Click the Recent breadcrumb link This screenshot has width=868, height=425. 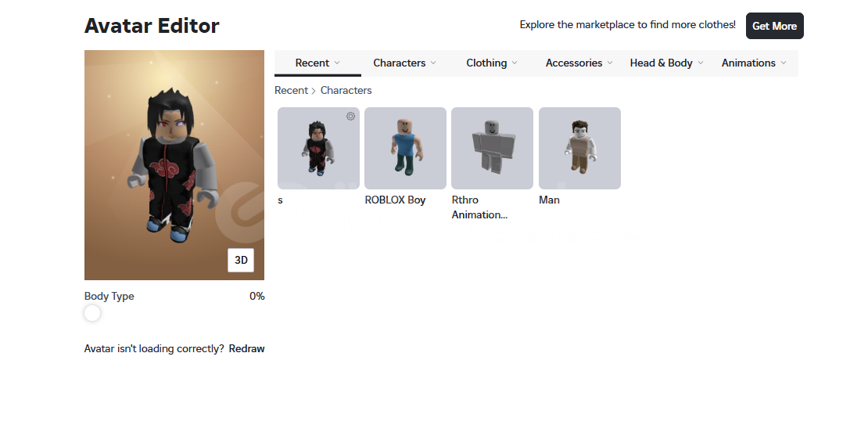(291, 90)
